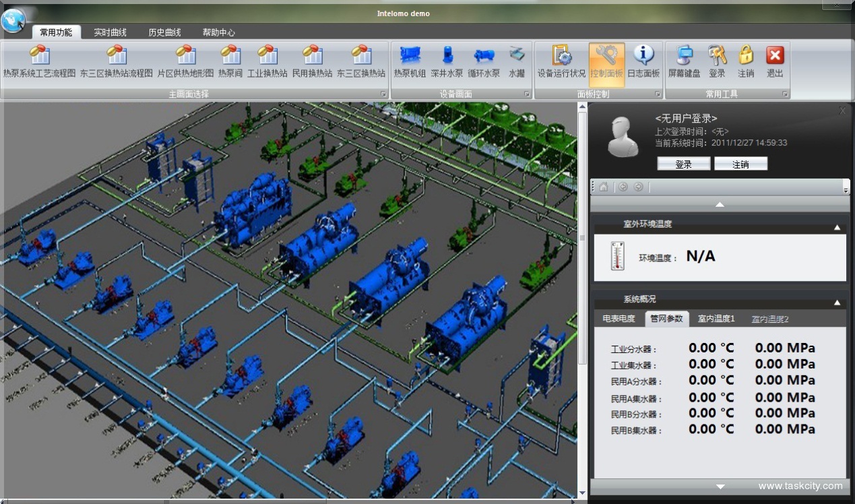Open the 屏幕键盘 on-screen keyboard
The width and height of the screenshot is (855, 504).
point(684,62)
